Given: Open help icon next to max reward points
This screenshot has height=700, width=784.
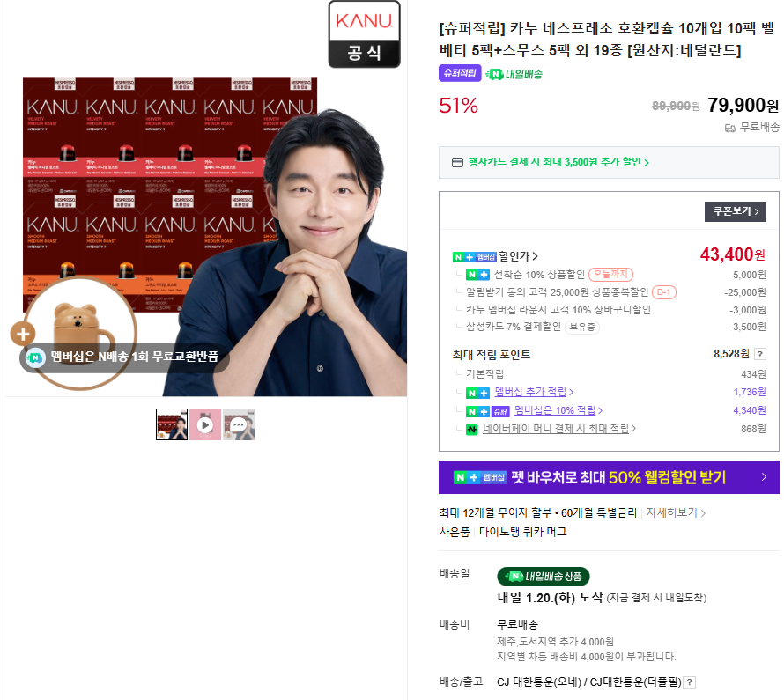Looking at the screenshot, I should click(x=760, y=354).
